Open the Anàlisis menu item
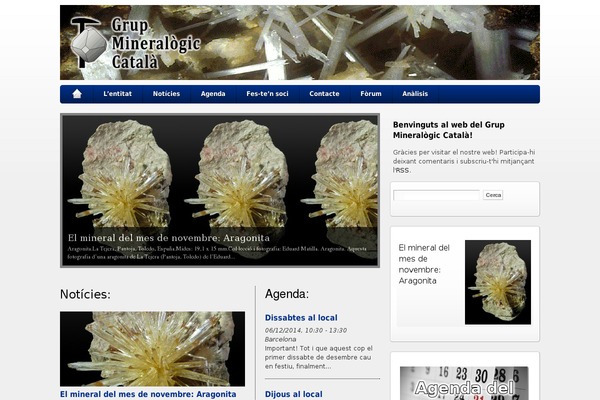600x400 pixels. 415,94
